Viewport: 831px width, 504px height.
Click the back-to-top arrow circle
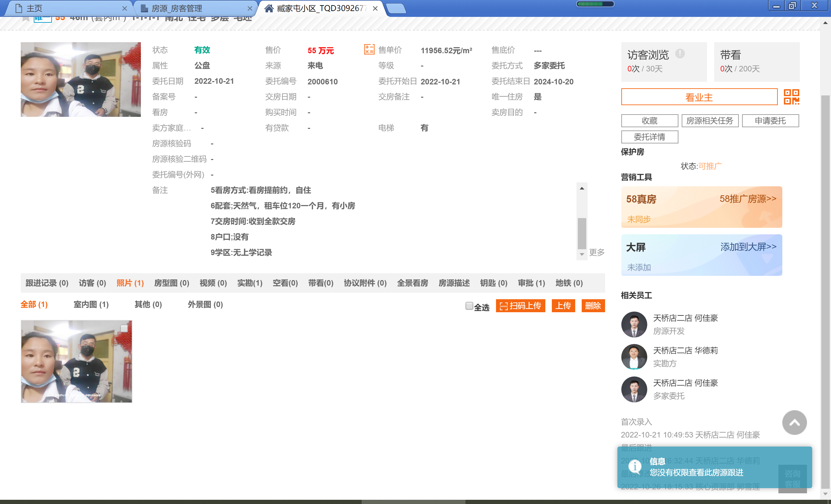point(794,422)
